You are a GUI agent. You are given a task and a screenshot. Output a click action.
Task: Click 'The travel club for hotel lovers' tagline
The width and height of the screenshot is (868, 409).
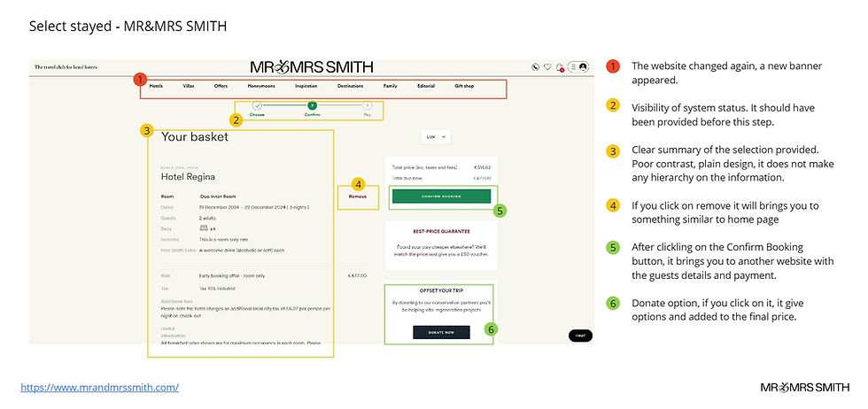pos(66,67)
